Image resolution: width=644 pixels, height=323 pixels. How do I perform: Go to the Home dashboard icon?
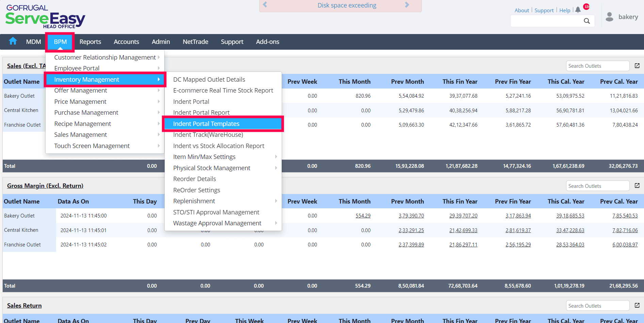pos(13,41)
